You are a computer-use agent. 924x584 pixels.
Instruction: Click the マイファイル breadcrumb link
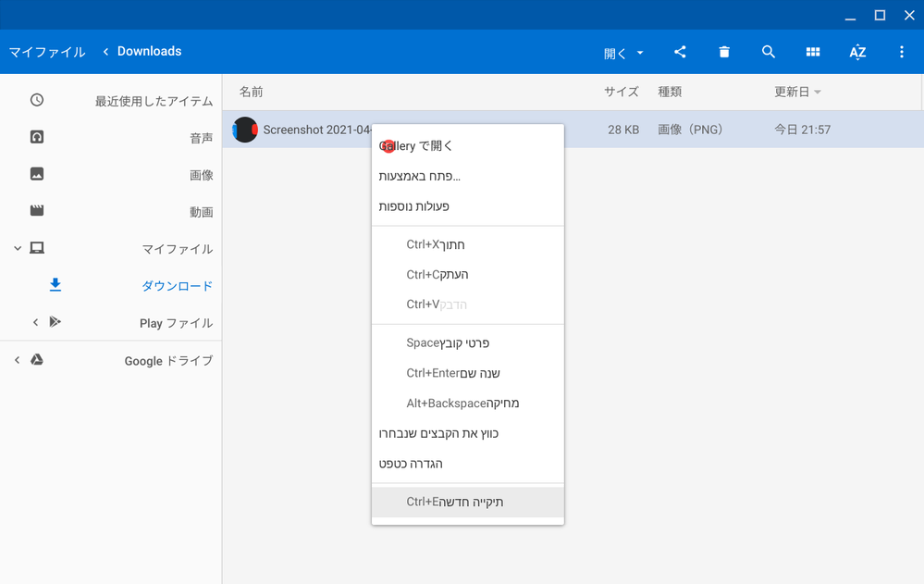click(47, 52)
